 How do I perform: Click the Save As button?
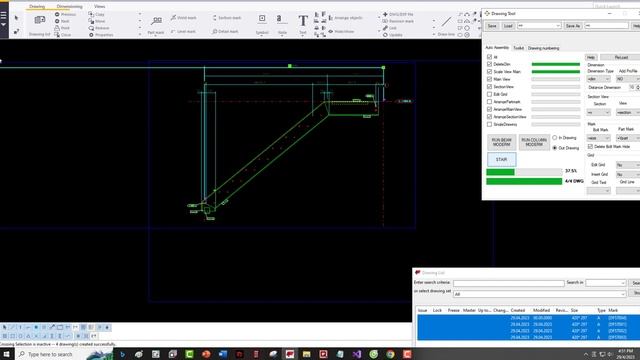pyautogui.click(x=572, y=26)
